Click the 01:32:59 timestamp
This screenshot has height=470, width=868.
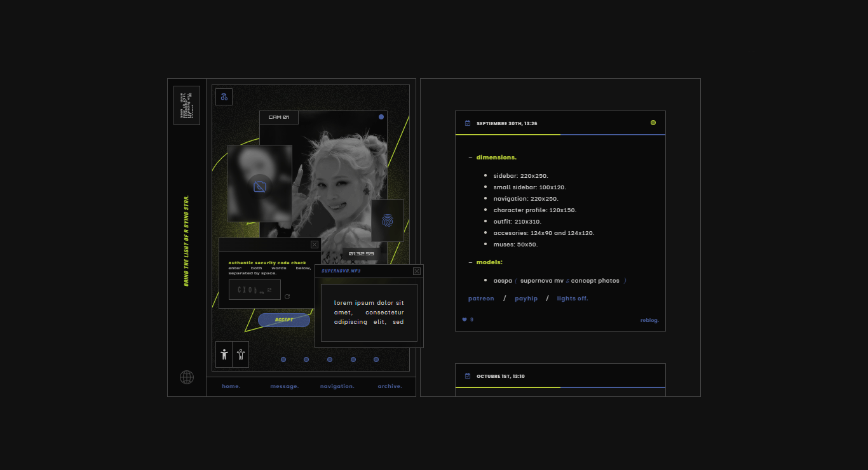361,254
